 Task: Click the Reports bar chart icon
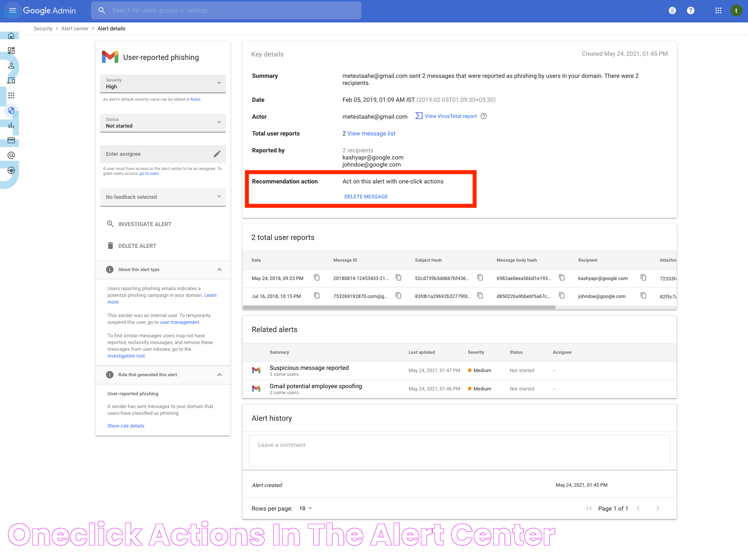coord(12,125)
